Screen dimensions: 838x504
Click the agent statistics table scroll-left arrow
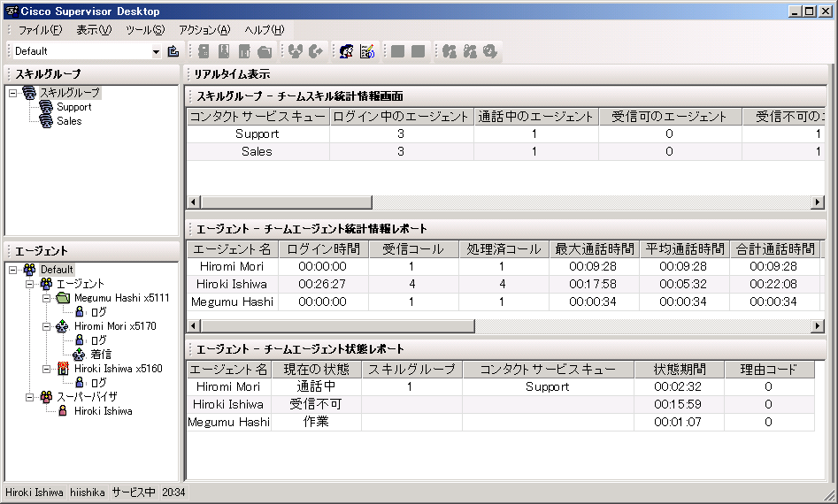194,325
